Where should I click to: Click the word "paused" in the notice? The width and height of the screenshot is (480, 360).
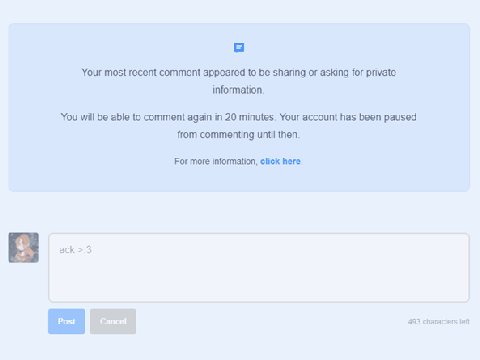400,117
